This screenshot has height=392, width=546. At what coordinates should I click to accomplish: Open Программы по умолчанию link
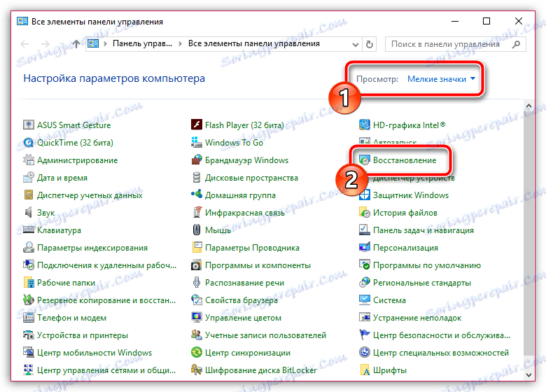[427, 265]
